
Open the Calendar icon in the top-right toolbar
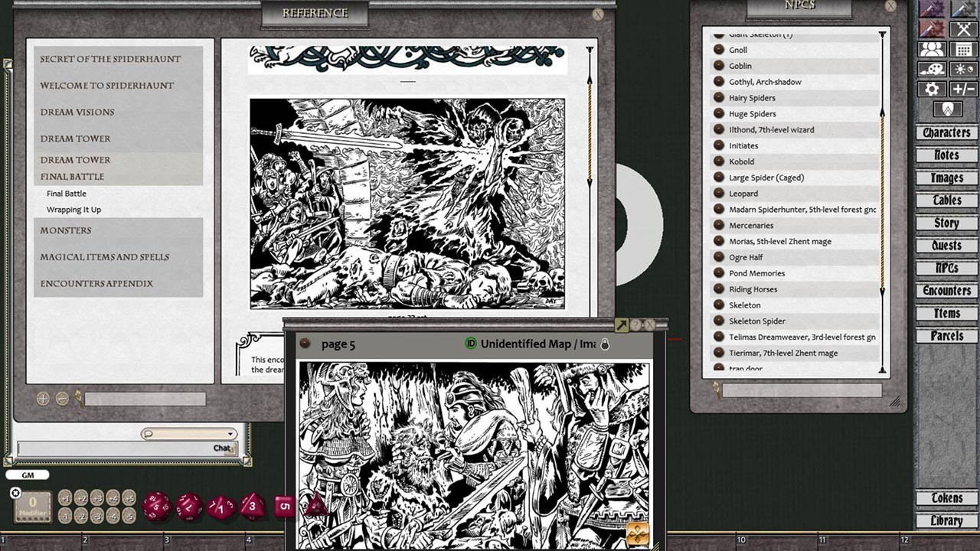(962, 49)
